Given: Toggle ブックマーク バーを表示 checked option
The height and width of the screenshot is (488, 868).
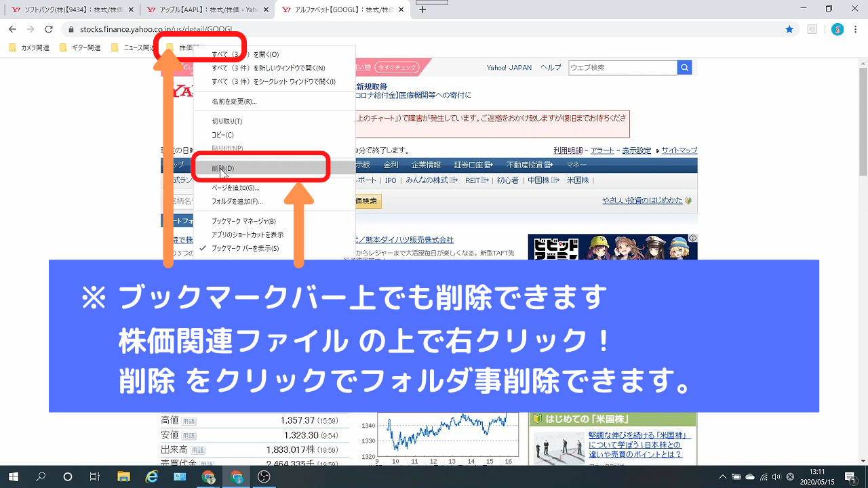Looking at the screenshot, I should point(245,248).
